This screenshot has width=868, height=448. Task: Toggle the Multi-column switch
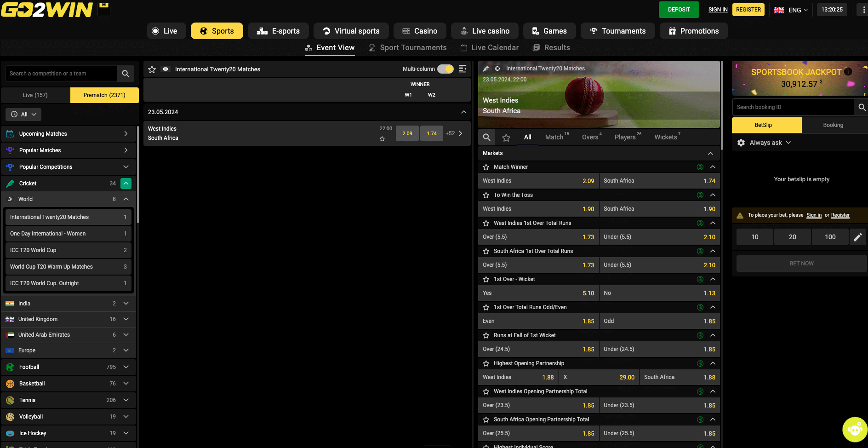445,69
